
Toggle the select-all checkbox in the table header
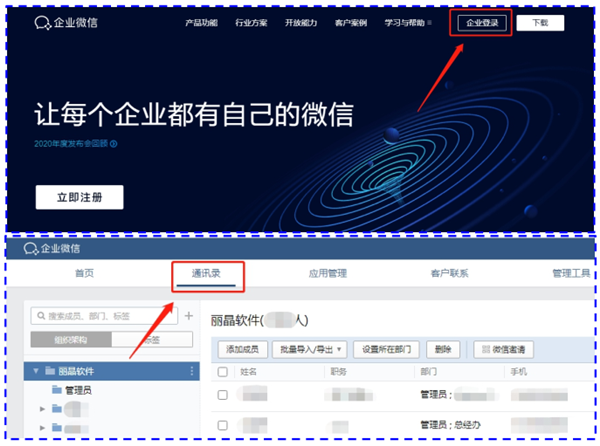(222, 372)
